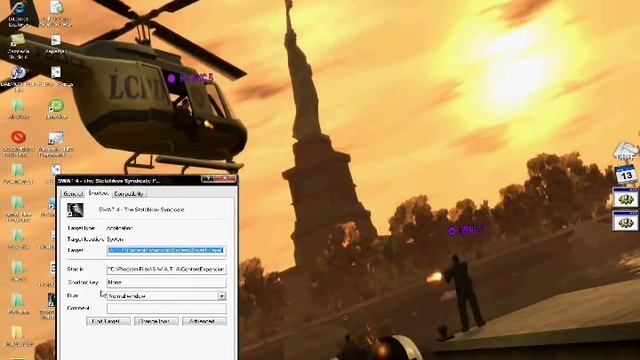The width and height of the screenshot is (640, 360).
Task: Switch to the Compatibility tab
Action: click(x=129, y=193)
